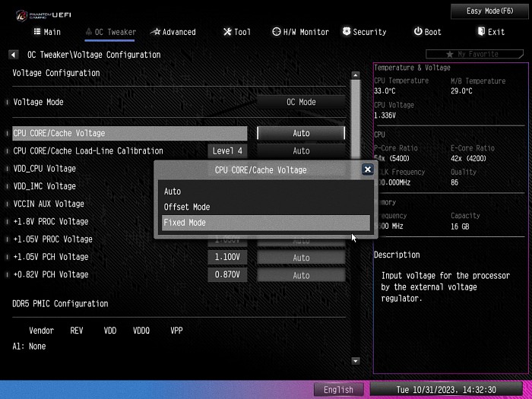Open Load-Line Calibration Auto dropdown
The height and width of the screenshot is (399, 532).
[x=301, y=151]
